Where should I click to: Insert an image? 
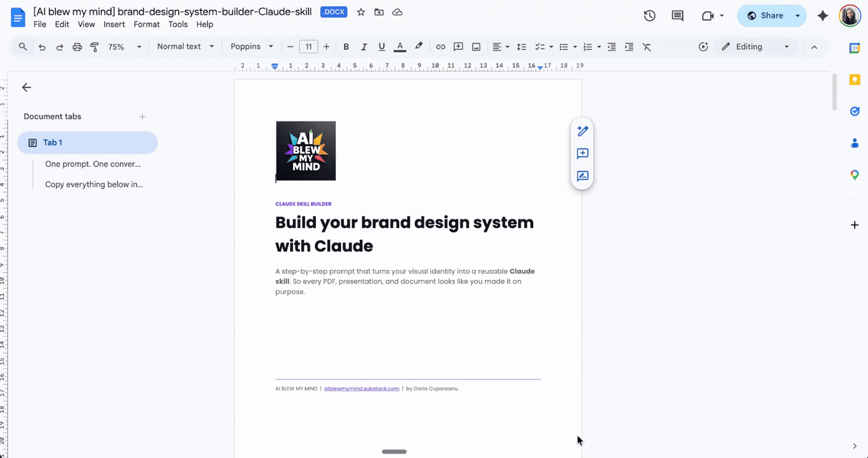pyautogui.click(x=476, y=46)
